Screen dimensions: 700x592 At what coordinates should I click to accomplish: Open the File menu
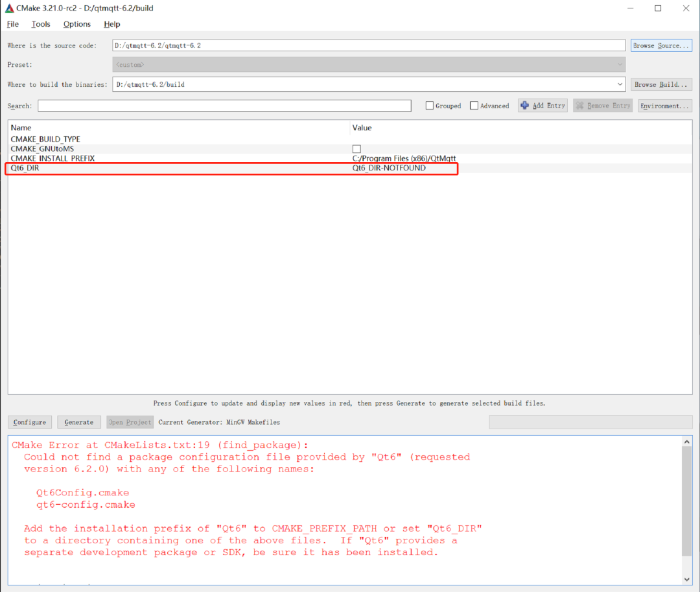(x=12, y=24)
